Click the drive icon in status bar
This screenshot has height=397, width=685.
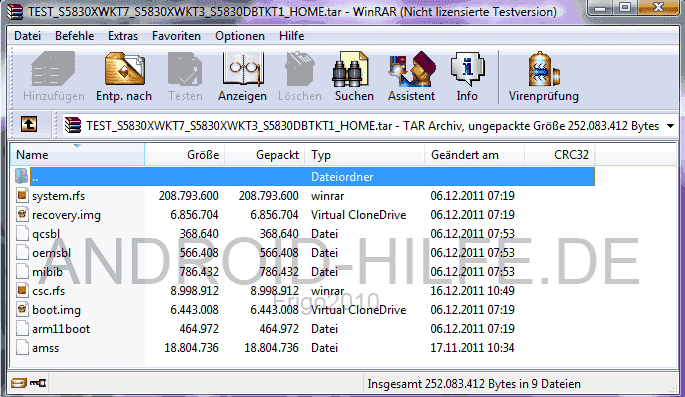tap(18, 383)
